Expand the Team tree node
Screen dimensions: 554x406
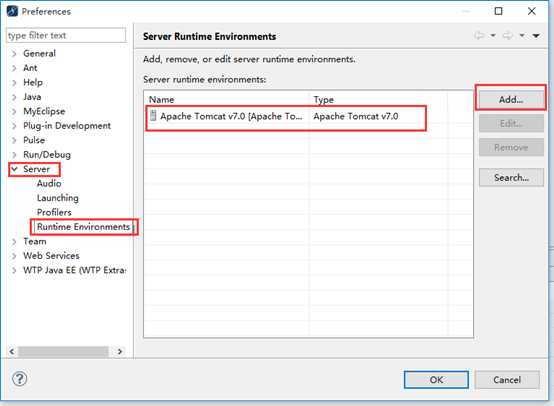pos(14,242)
